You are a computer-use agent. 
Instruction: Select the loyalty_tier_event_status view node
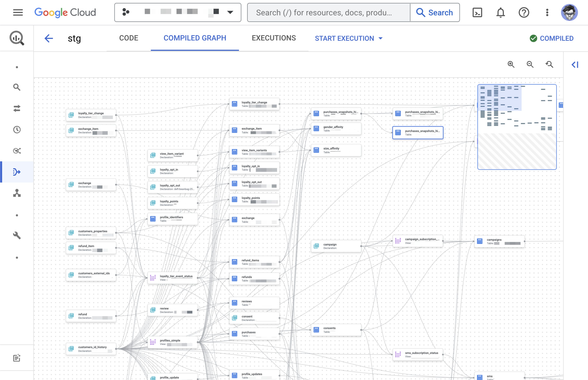(x=173, y=278)
